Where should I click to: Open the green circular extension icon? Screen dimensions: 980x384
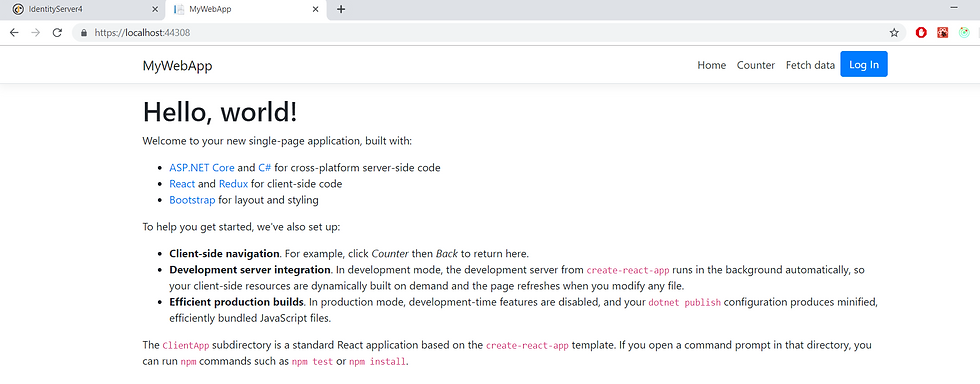coord(964,33)
